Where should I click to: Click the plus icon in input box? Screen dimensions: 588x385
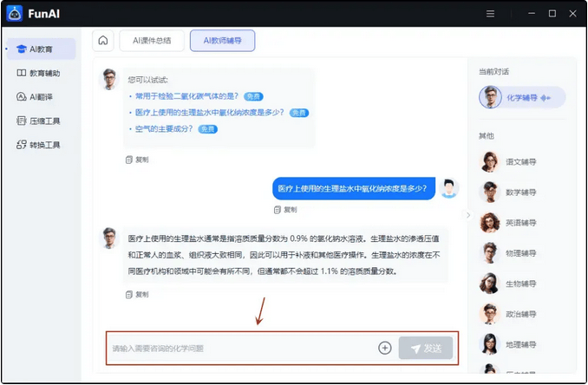coord(385,348)
